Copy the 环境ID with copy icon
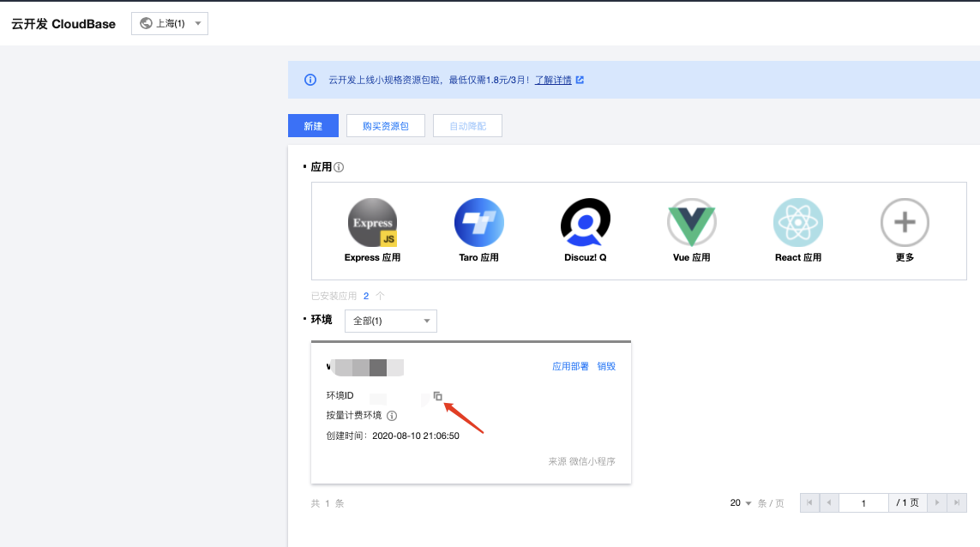 (437, 396)
